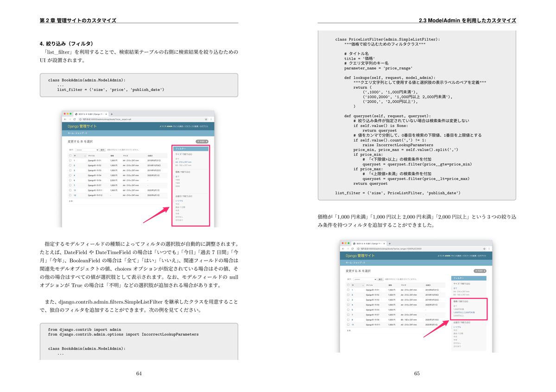Click ホーム breadcrumb in page 64 screenshot
The width and height of the screenshot is (556, 392).
[x=70, y=133]
